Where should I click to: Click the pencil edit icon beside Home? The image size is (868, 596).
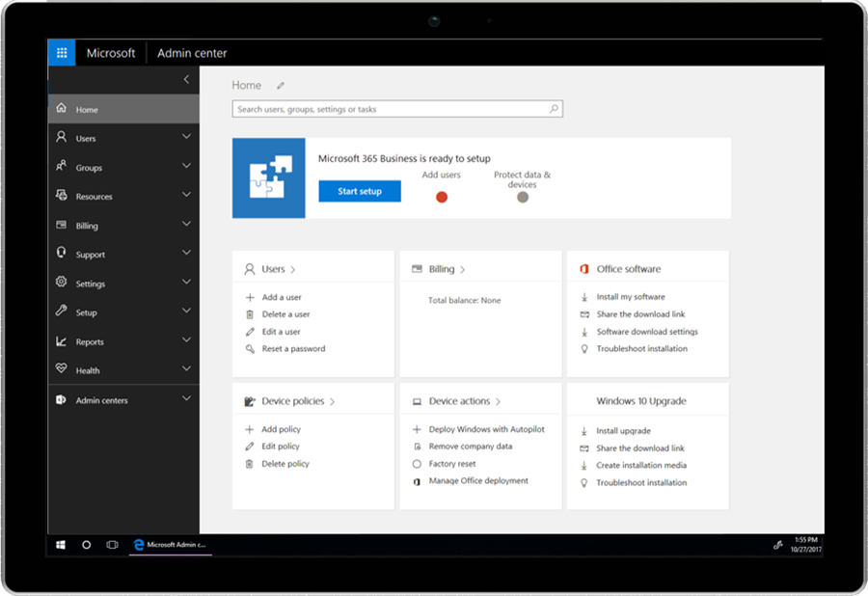pos(281,86)
